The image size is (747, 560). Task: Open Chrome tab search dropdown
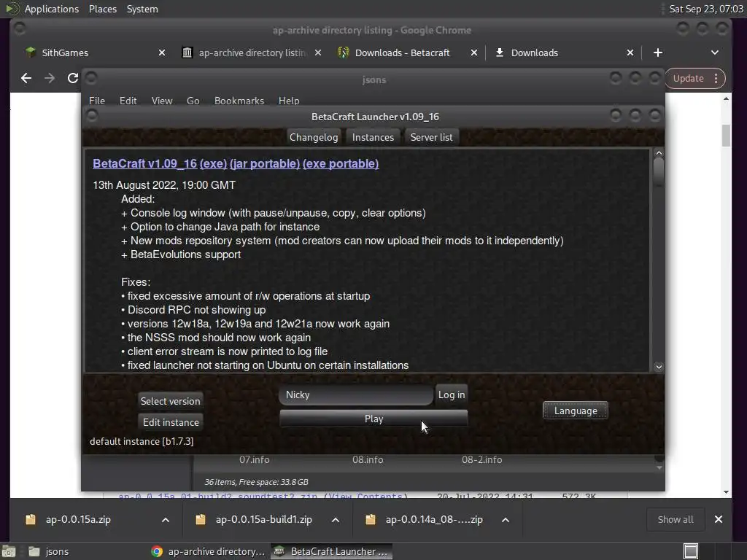tap(715, 52)
